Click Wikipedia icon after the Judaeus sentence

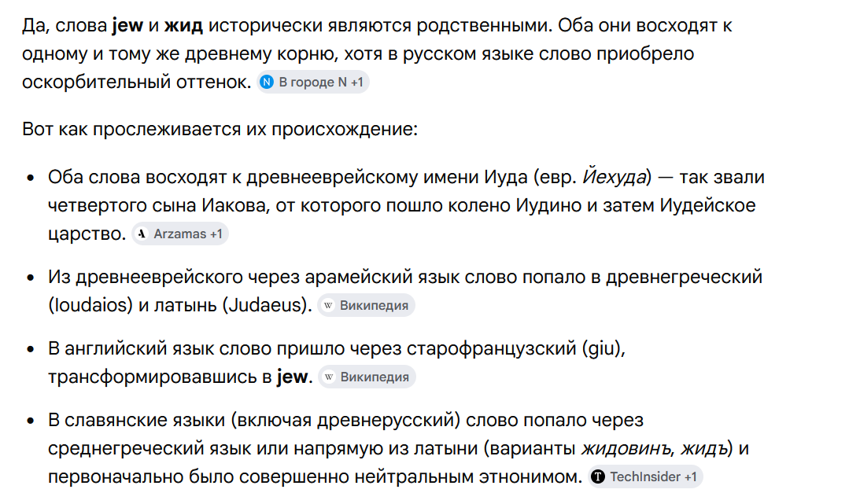[x=328, y=305]
